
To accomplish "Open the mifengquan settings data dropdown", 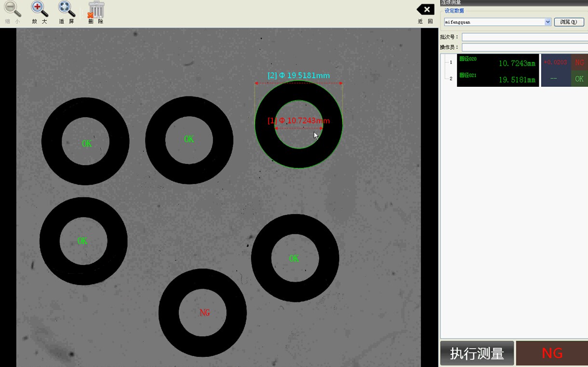I will [x=548, y=22].
